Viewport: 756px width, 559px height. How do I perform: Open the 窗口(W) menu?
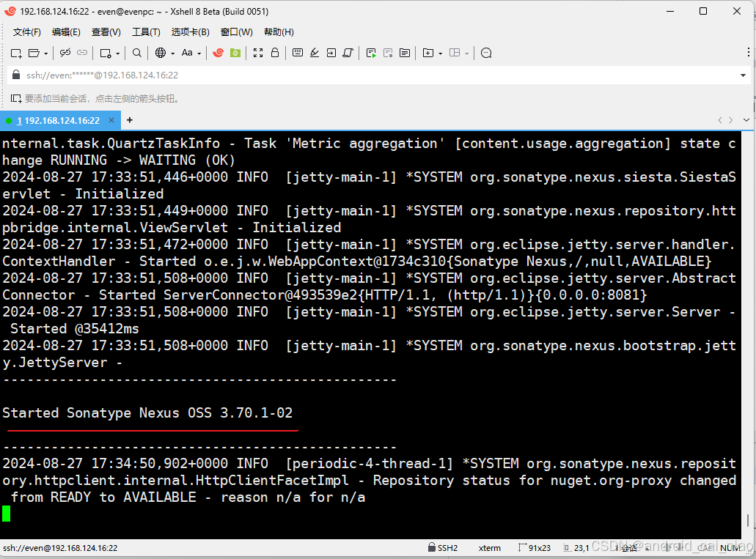click(237, 32)
